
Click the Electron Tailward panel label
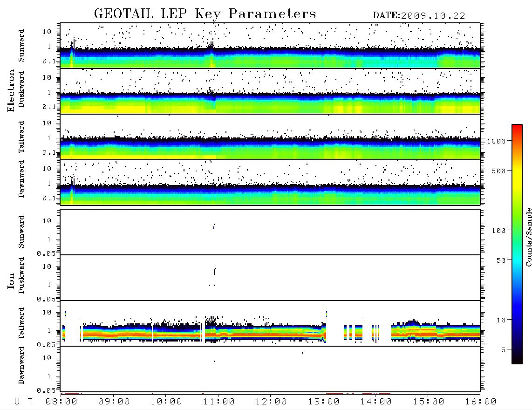coord(21,137)
